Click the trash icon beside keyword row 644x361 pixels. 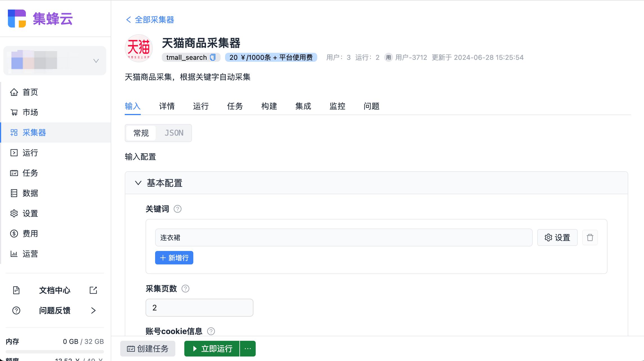coord(590,237)
